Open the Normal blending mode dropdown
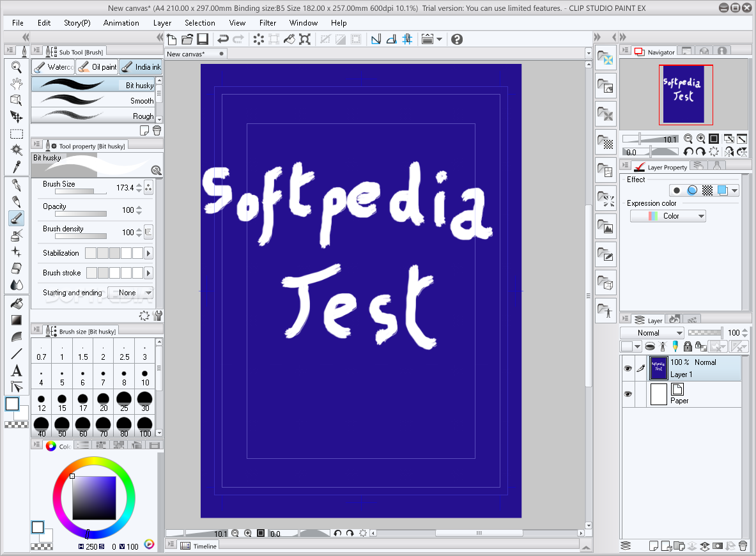756x556 pixels. point(652,333)
